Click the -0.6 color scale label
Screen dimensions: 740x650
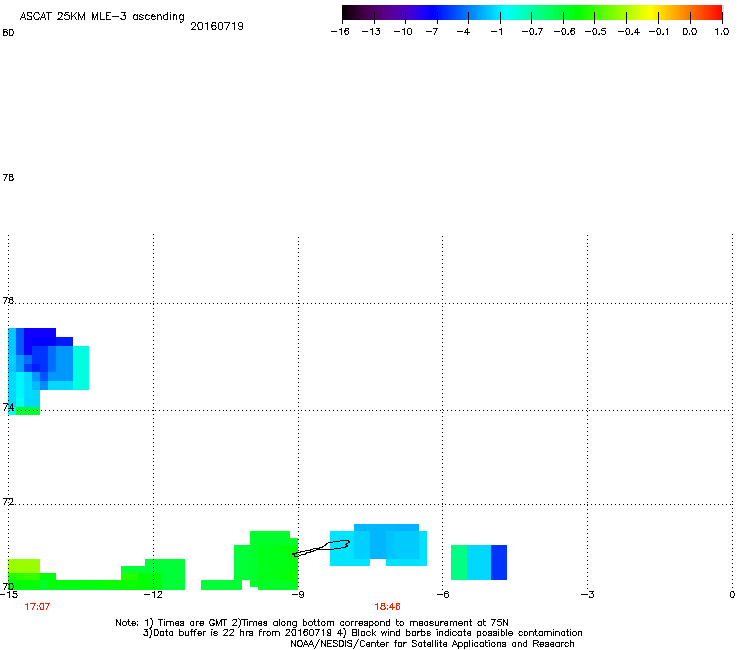point(564,32)
